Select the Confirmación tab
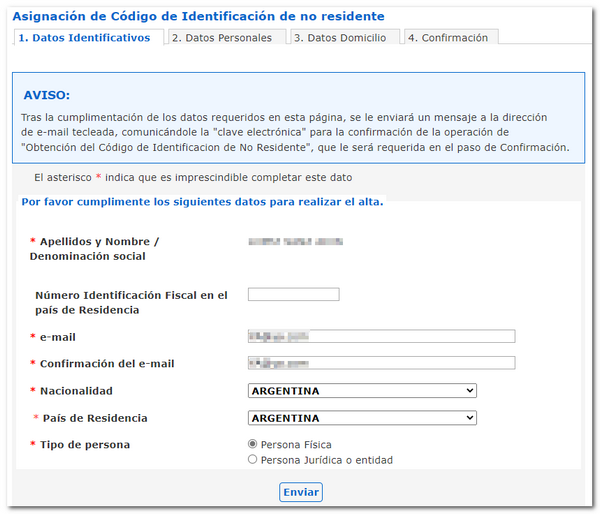600x514 pixels. point(448,38)
